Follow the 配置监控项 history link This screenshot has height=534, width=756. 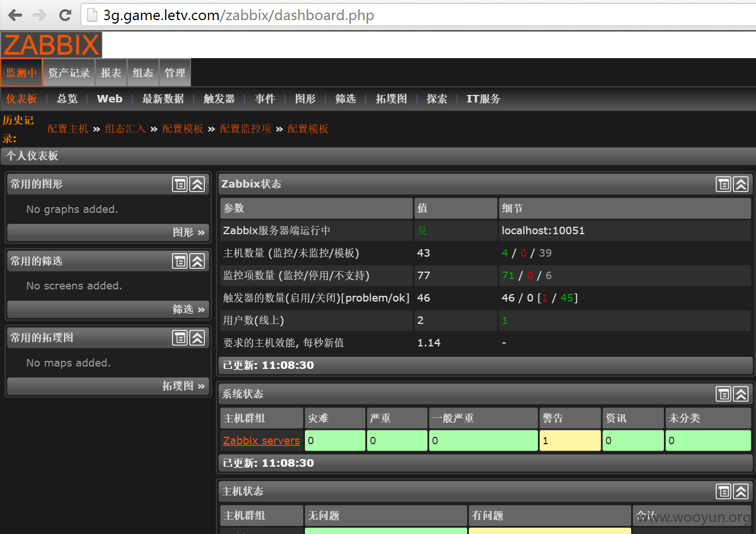pos(246,129)
